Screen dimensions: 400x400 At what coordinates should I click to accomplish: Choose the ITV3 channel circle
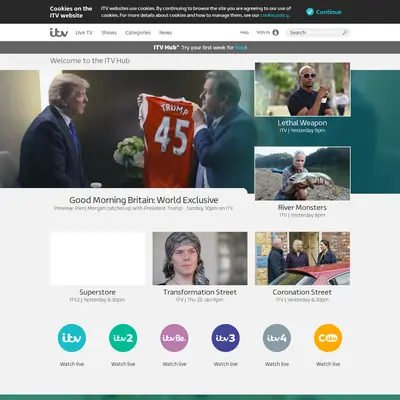[x=226, y=338]
